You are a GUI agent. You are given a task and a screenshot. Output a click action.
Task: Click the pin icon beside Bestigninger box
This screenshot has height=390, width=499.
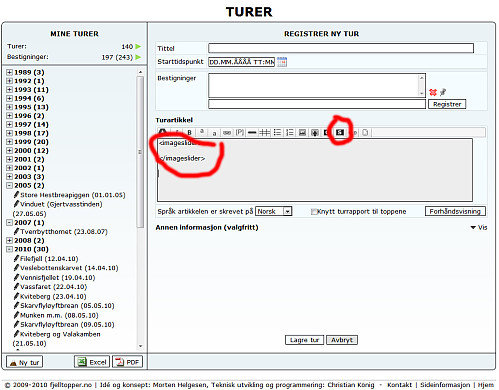pyautogui.click(x=443, y=92)
